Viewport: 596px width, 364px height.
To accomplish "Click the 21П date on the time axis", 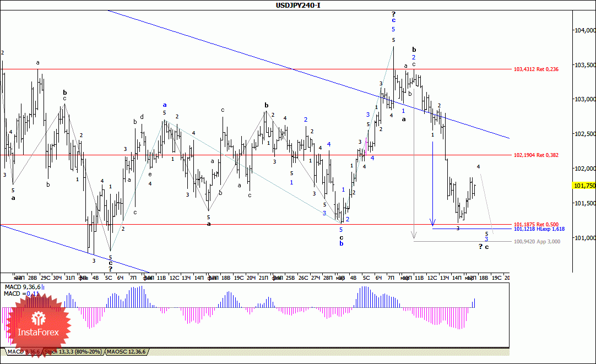I will [263, 278].
